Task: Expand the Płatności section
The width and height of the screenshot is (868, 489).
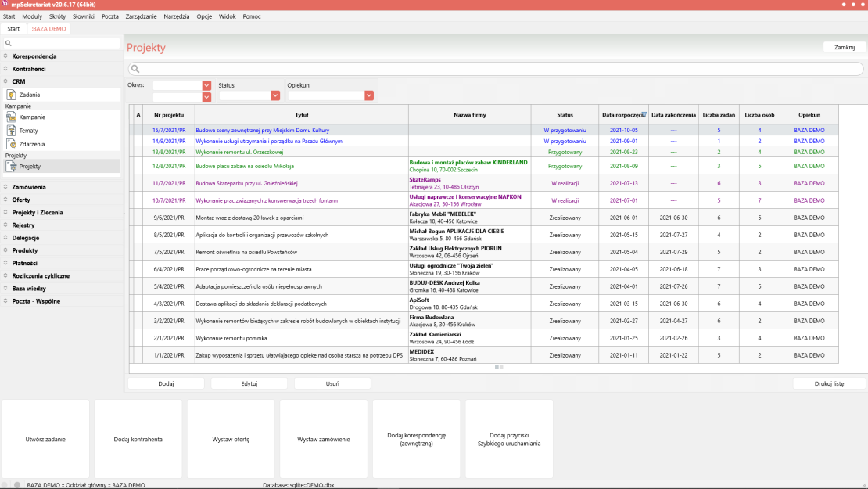Action: [x=5, y=263]
